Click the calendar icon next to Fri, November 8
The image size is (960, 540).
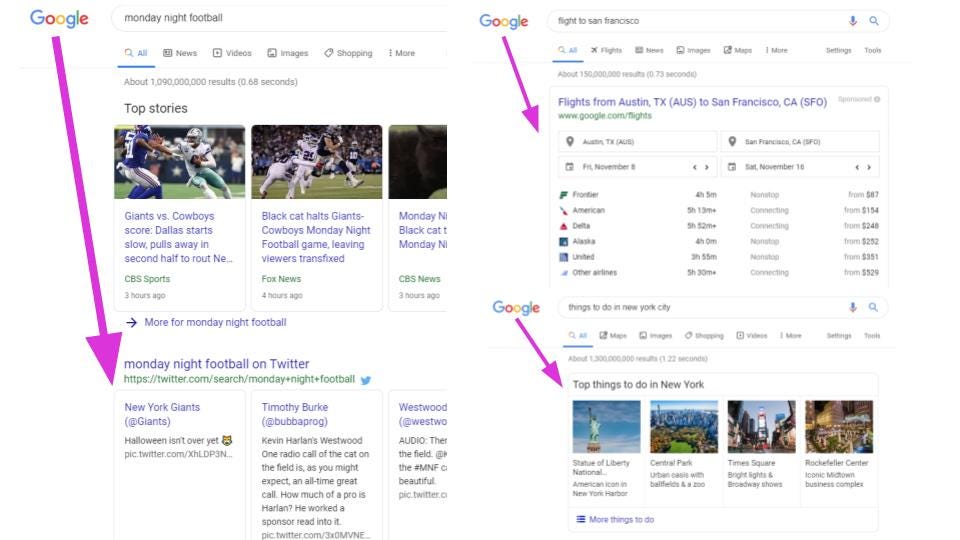click(x=570, y=167)
